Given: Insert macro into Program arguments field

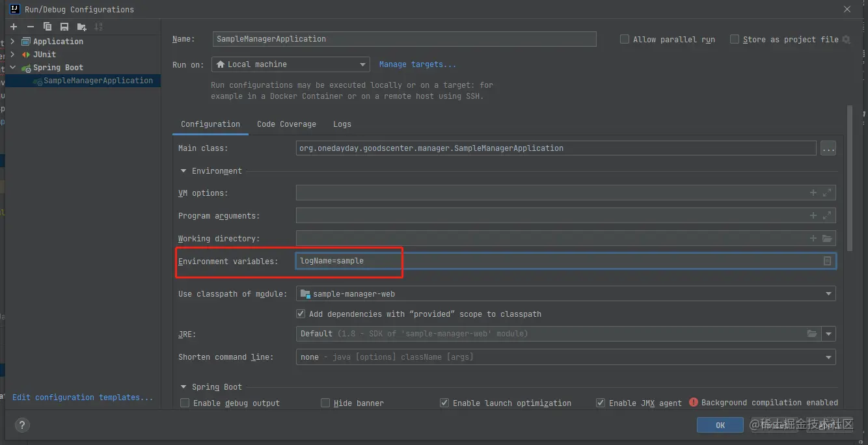Looking at the screenshot, I should 813,215.
